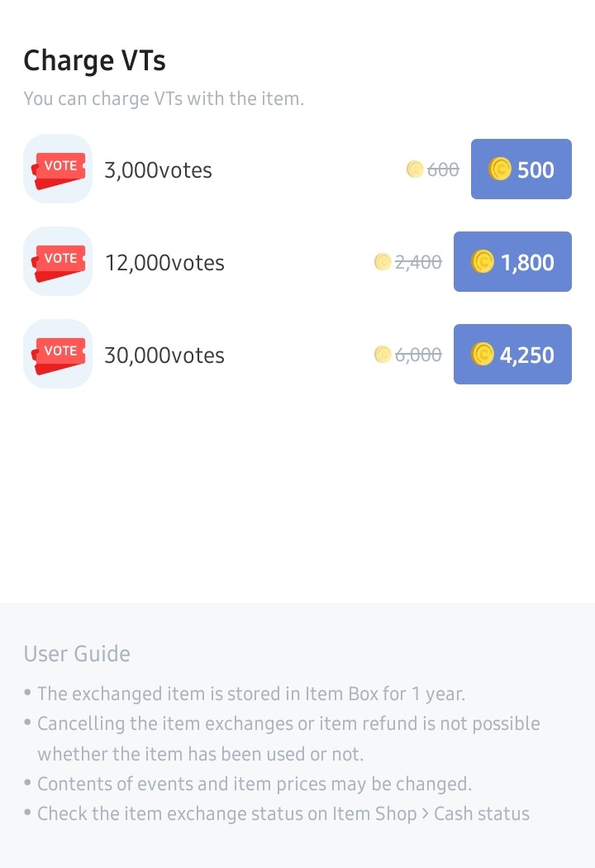Tap the vote ticket icon for 3,000votes
Screen dimensions: 595x868
pos(58,169)
